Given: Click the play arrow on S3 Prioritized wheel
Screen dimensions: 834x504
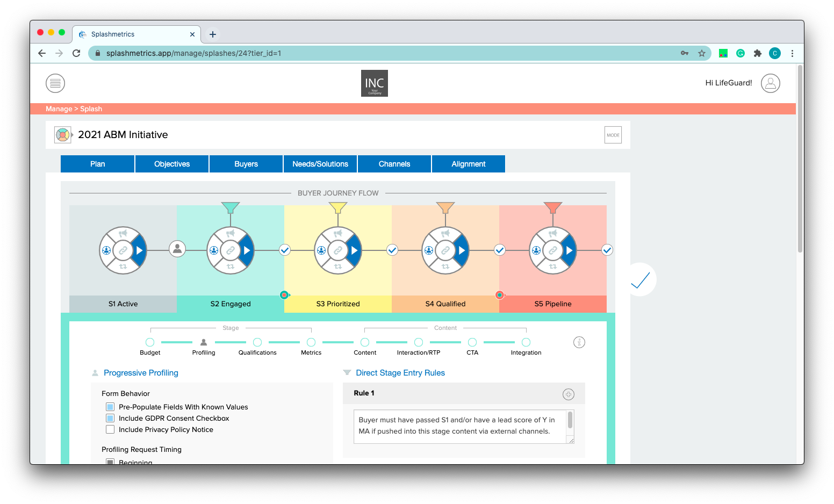Looking at the screenshot, I should (355, 250).
